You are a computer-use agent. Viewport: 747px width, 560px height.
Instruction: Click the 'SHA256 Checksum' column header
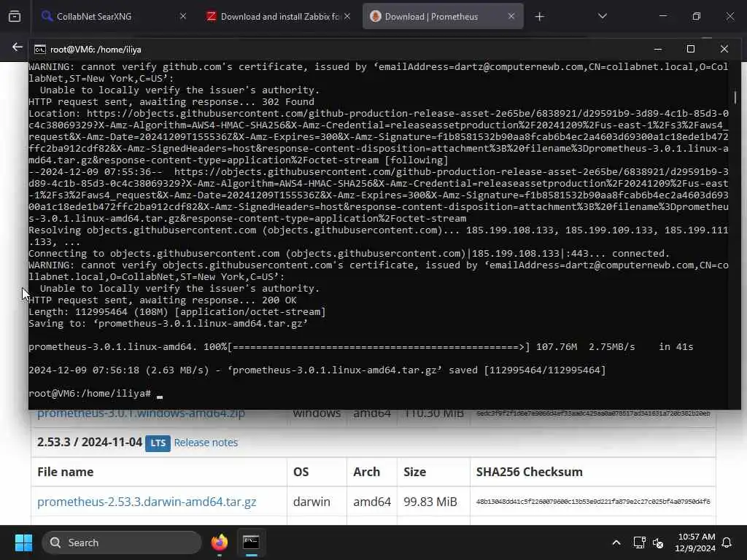click(530, 472)
